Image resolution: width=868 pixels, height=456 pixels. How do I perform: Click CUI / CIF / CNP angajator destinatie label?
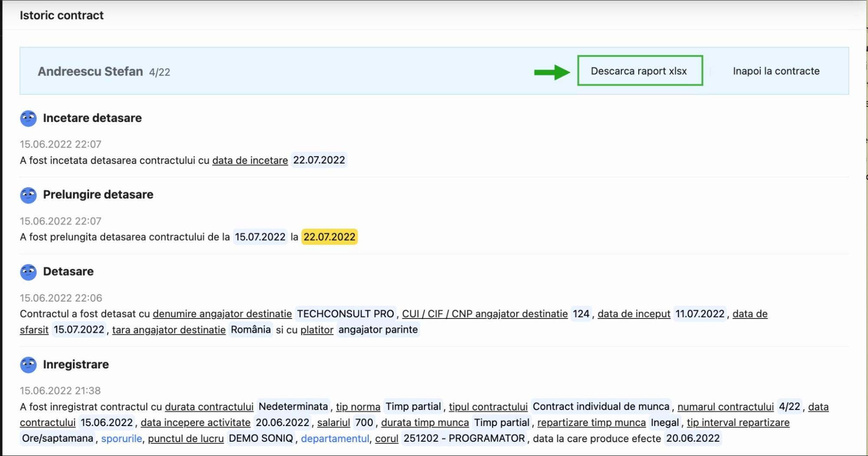[485, 314]
